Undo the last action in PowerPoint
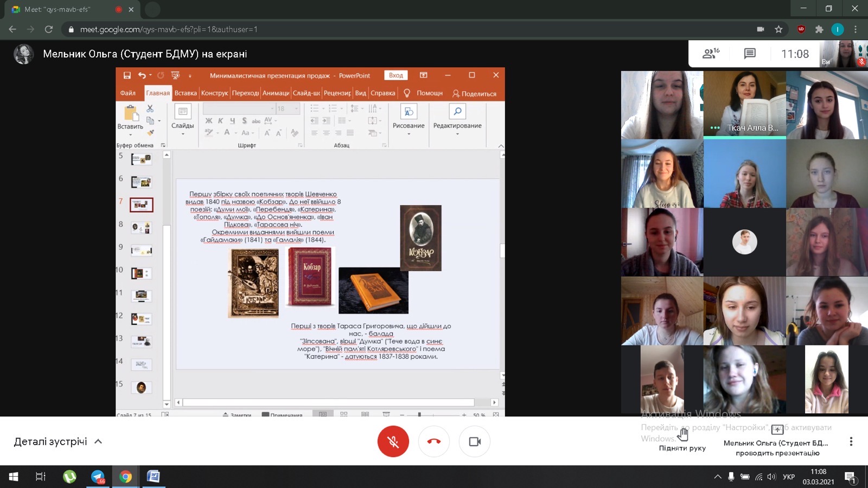Screen dimensions: 868x488 142,75
